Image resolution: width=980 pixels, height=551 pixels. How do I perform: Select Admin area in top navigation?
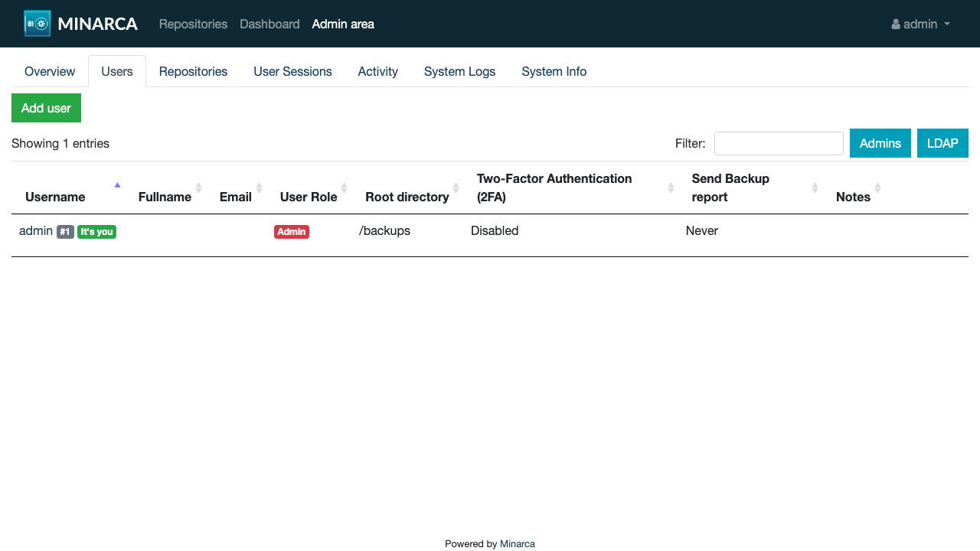click(343, 24)
